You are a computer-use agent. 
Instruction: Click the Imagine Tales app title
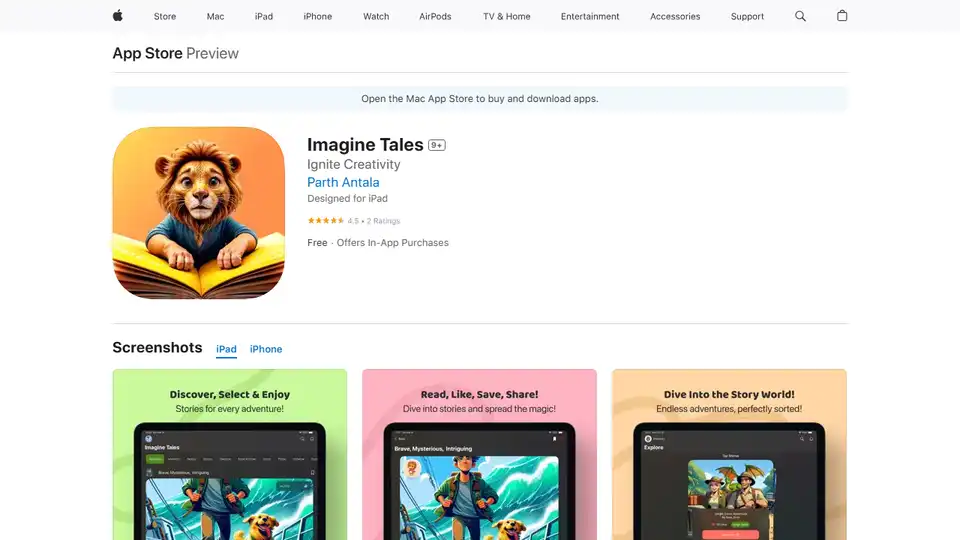pos(365,144)
